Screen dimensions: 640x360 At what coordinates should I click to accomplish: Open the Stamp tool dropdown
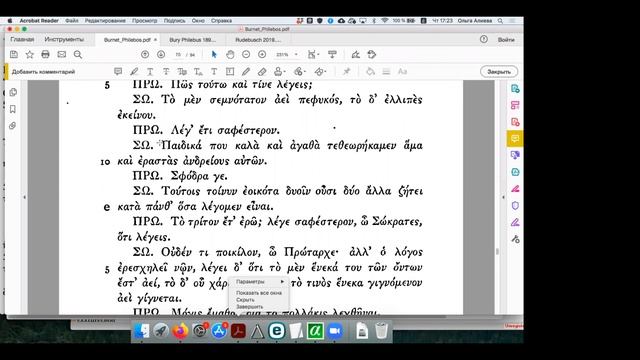(280, 71)
